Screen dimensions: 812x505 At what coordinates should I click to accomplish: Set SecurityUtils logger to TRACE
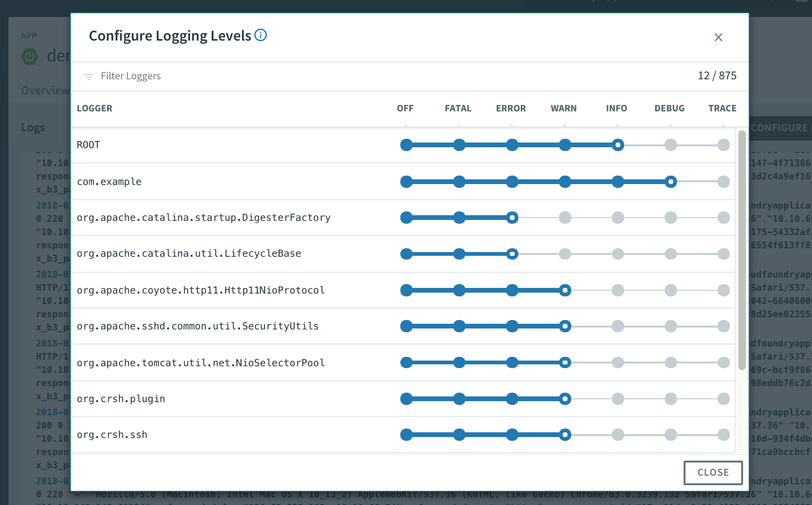tap(724, 326)
